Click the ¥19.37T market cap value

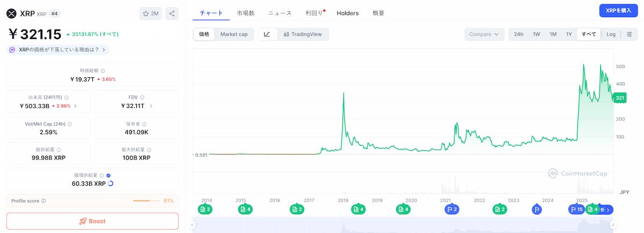coord(82,79)
